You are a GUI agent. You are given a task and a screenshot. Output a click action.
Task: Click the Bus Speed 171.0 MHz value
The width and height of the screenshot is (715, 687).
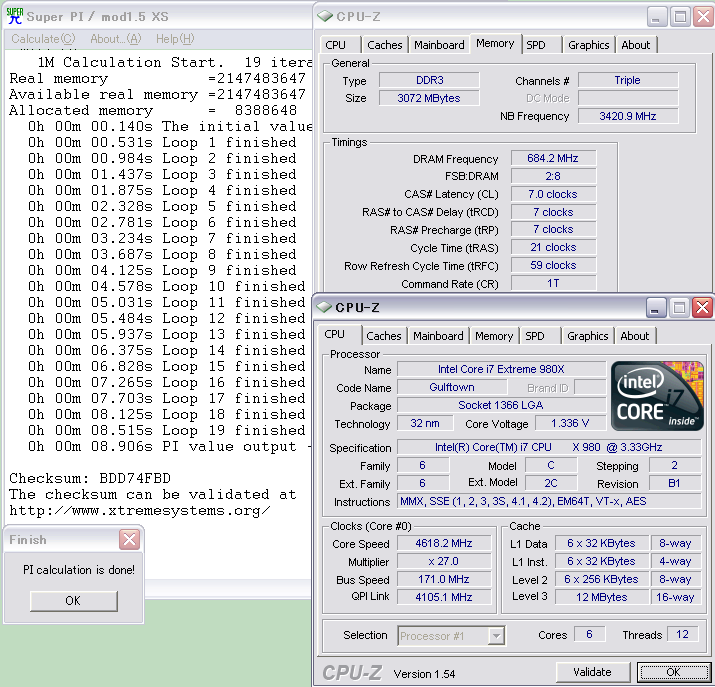tap(444, 579)
